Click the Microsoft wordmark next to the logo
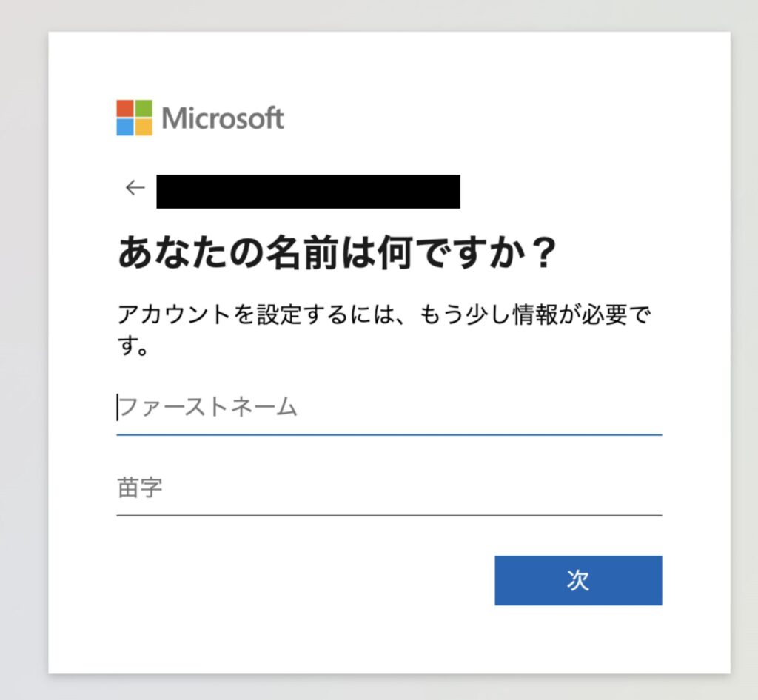The height and width of the screenshot is (700, 758). click(x=224, y=116)
